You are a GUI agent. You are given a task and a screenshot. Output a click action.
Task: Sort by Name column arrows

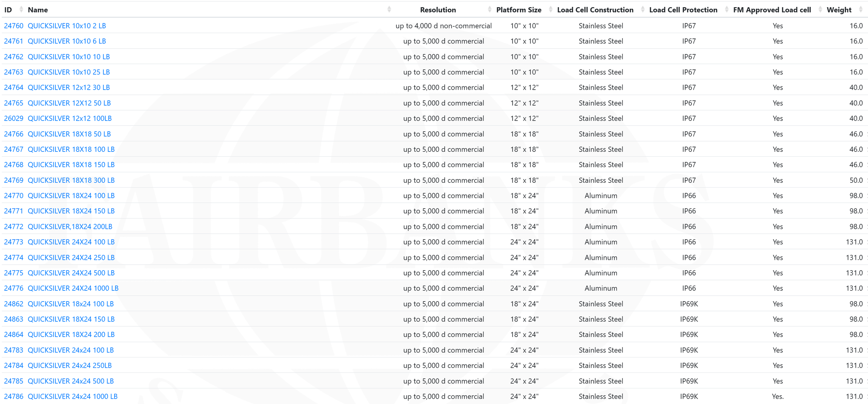pos(389,10)
